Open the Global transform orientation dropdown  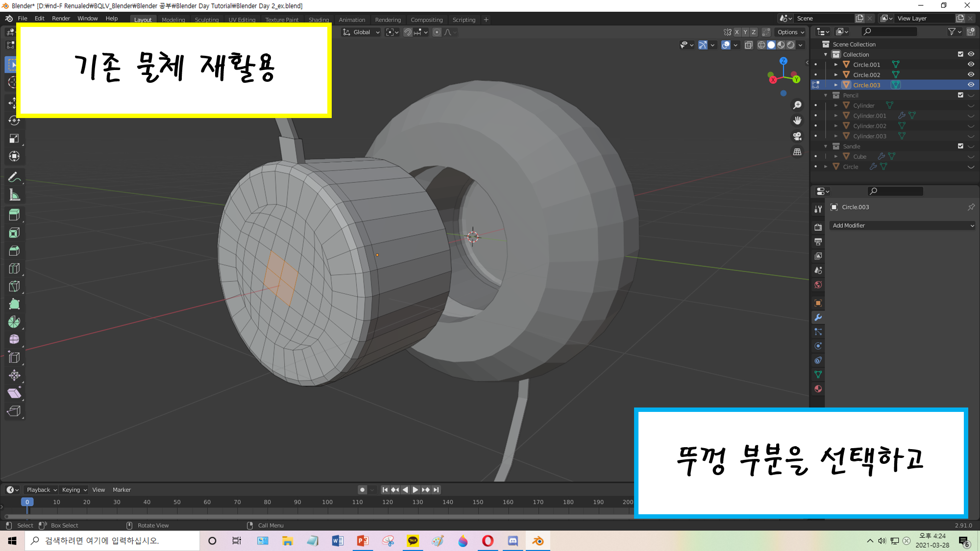(362, 32)
